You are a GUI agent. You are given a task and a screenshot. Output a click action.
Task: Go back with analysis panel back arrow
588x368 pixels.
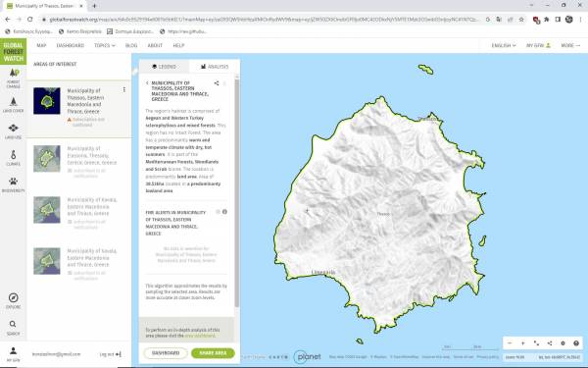147,83
